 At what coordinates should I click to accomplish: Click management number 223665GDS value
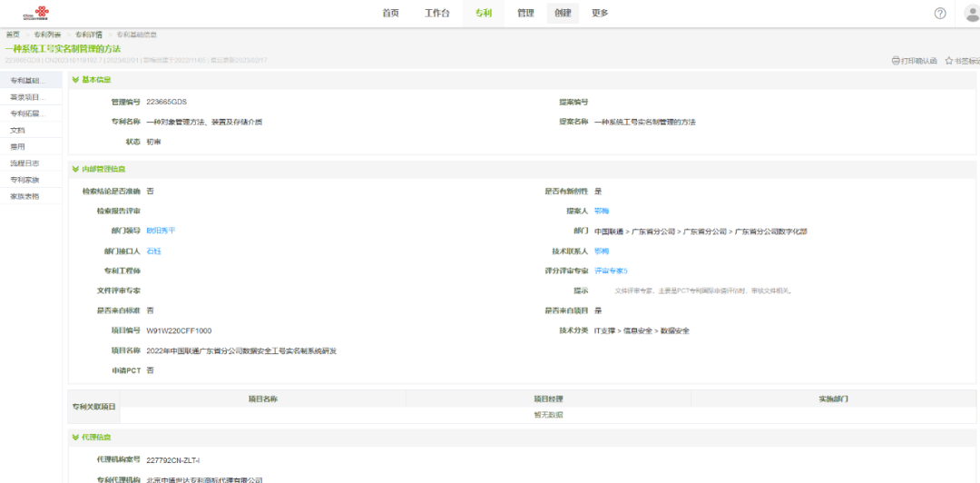point(166,102)
